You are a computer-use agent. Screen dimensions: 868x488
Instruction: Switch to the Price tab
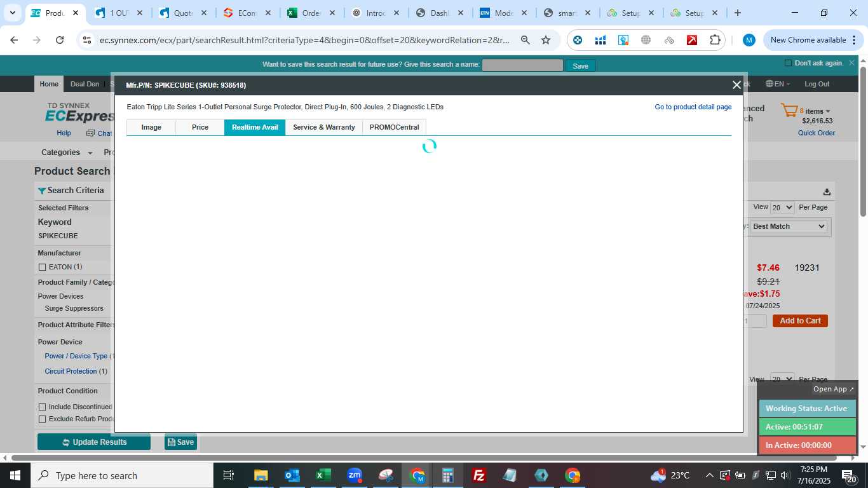(200, 127)
